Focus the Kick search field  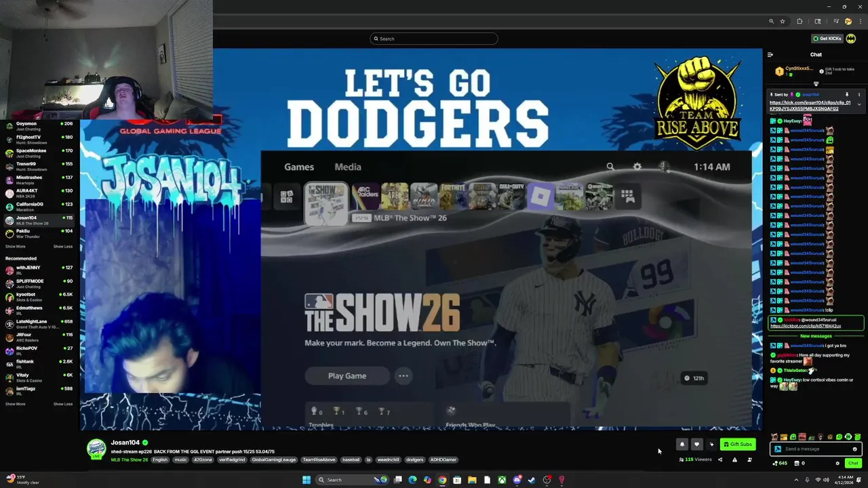pos(434,39)
